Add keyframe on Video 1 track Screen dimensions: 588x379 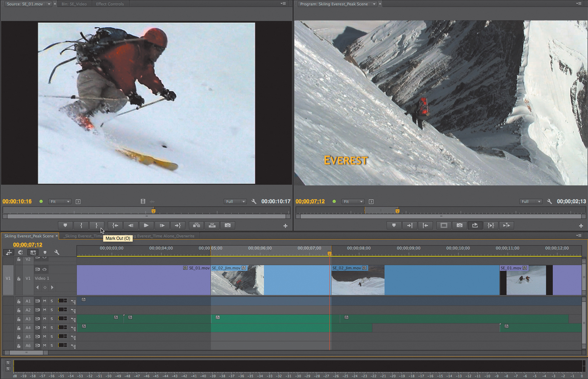click(45, 288)
